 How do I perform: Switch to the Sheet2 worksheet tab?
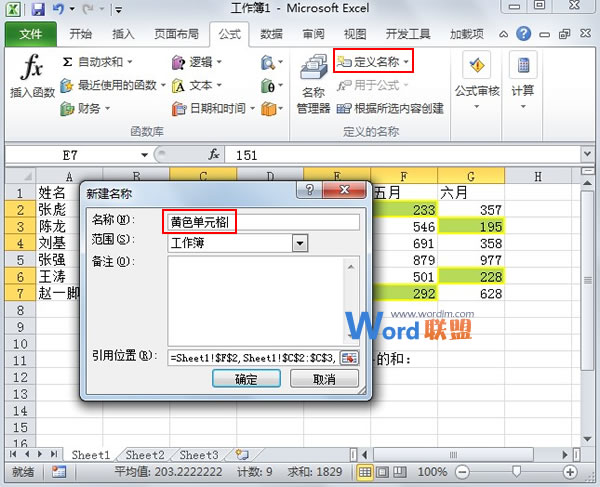(145, 455)
